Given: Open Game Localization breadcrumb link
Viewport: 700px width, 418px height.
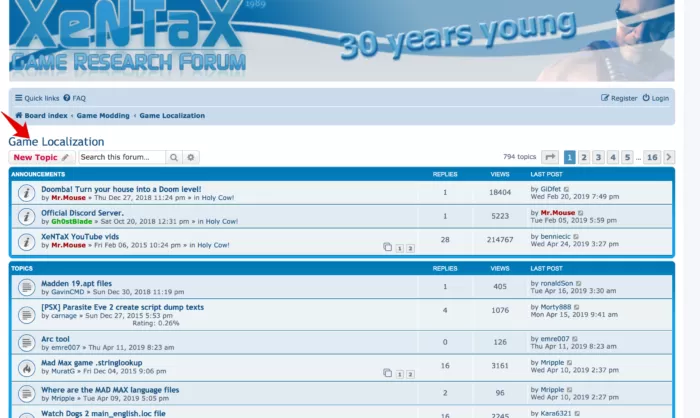Looking at the screenshot, I should (172, 116).
